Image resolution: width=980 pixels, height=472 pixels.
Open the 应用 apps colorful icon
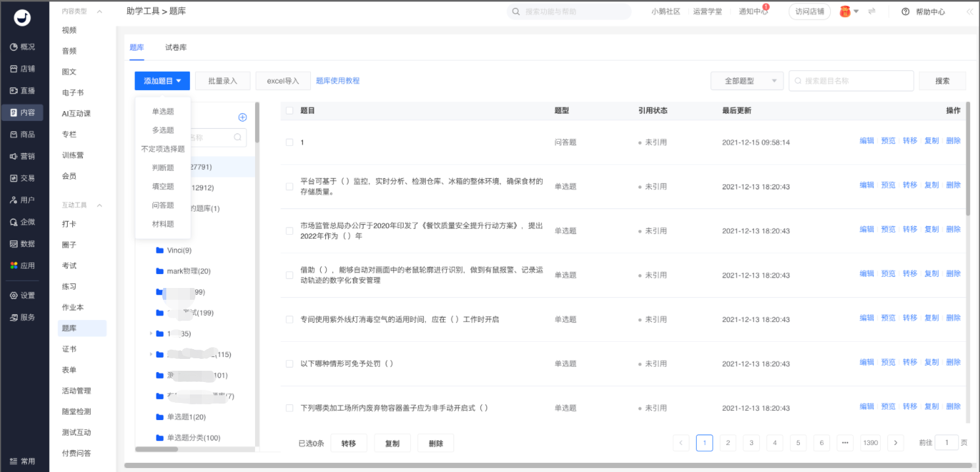[x=13, y=266]
